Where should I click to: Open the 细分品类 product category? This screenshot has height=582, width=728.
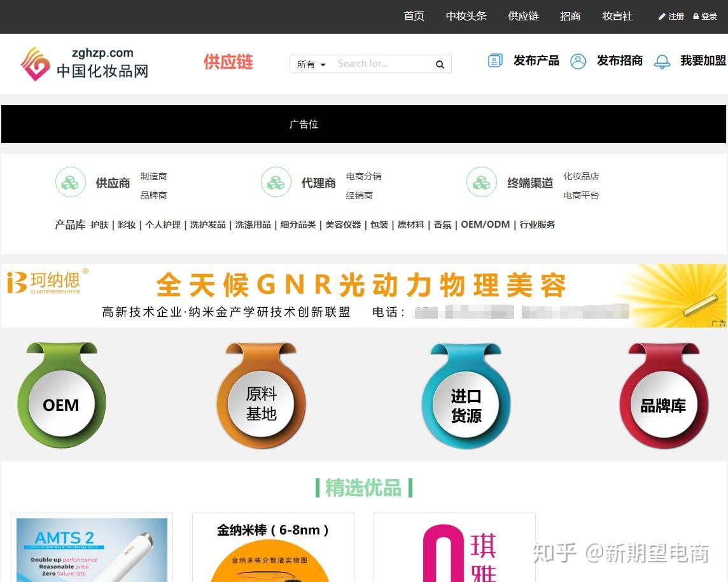point(298,225)
